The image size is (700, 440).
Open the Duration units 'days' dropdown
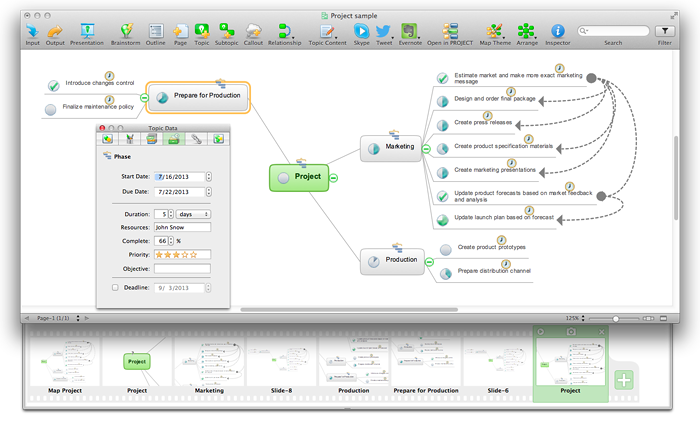(193, 214)
